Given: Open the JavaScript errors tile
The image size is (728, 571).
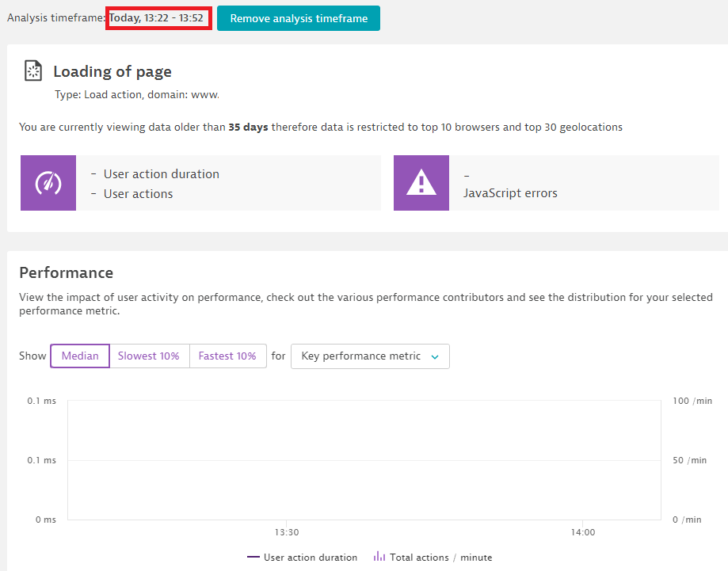Looking at the screenshot, I should (x=510, y=193).
